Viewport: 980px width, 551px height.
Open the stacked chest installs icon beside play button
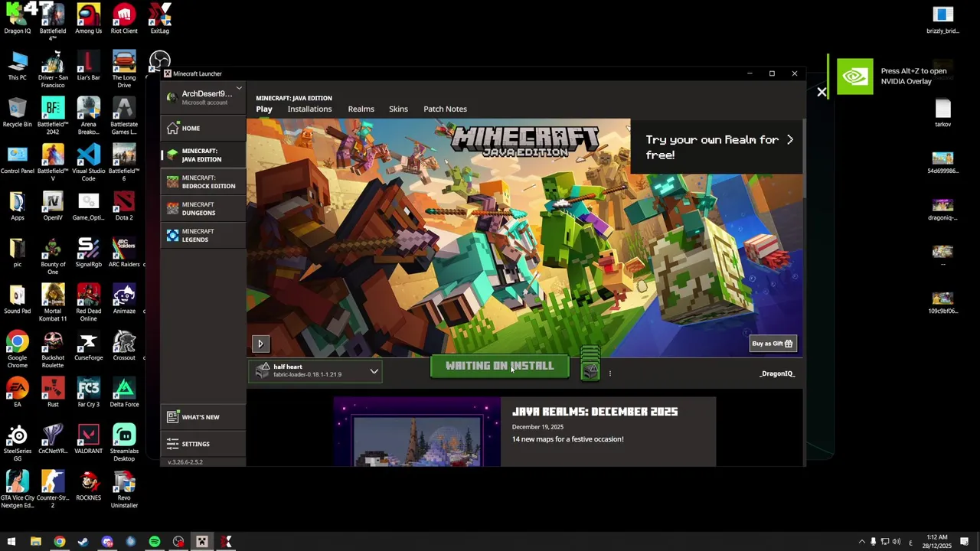point(590,363)
